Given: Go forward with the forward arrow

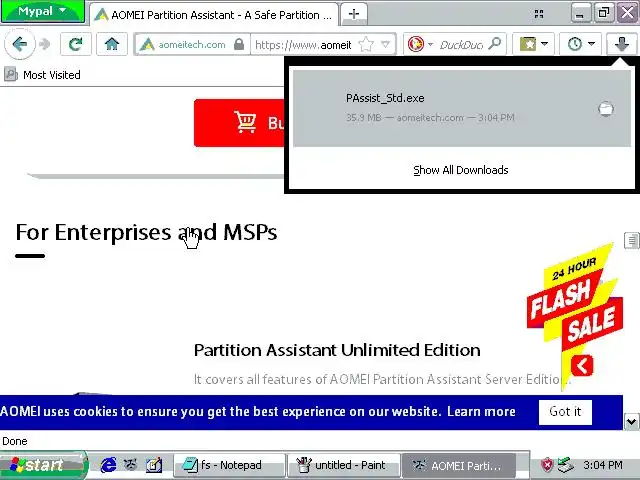Looking at the screenshot, I should tap(45, 44).
